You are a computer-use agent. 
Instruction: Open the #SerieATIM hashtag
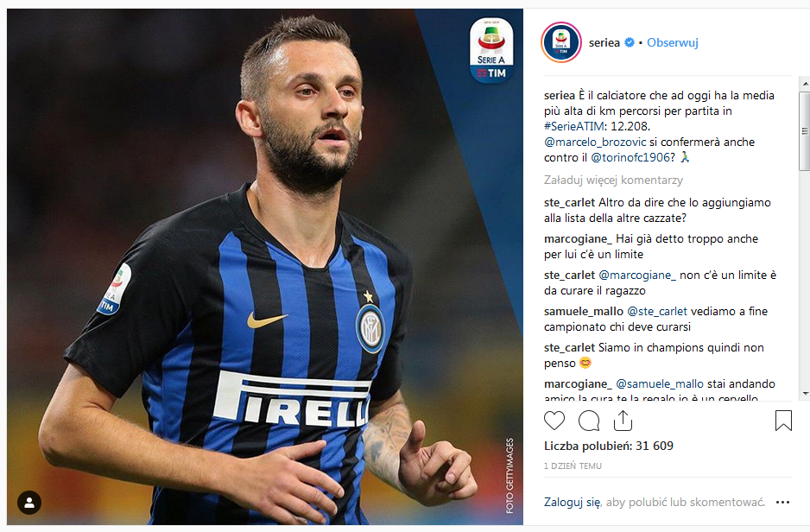[573, 127]
